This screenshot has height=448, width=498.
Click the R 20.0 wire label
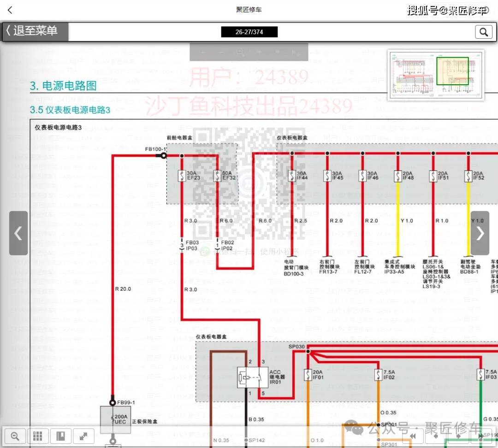coord(123,289)
